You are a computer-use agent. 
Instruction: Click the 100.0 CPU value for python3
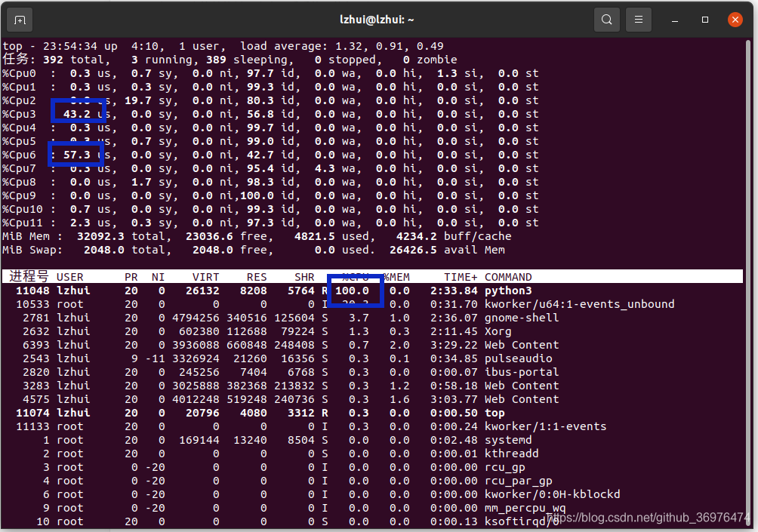coord(352,291)
